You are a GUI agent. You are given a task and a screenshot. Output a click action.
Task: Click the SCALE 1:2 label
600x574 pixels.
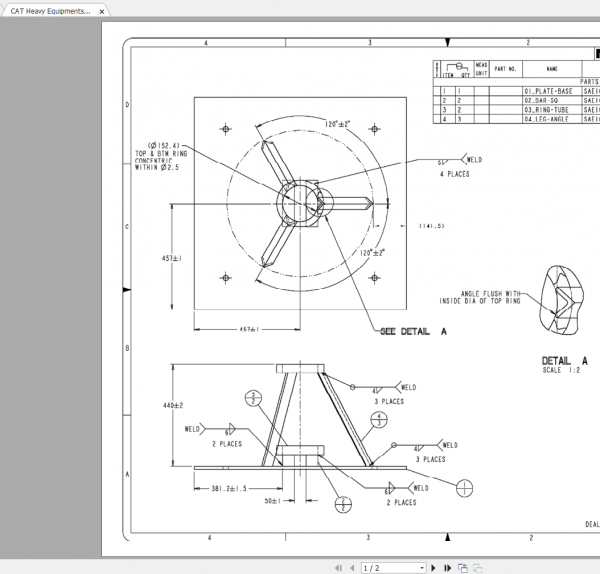(561, 370)
